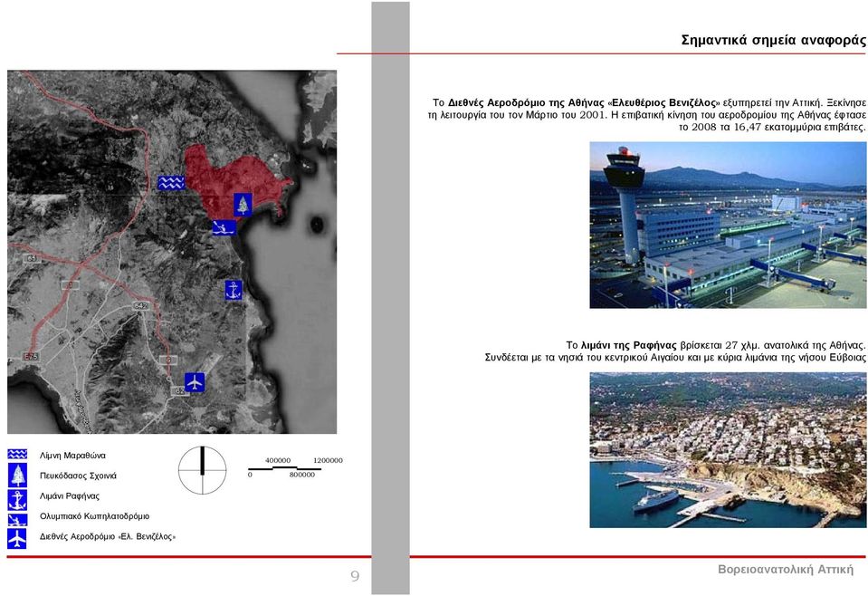The height and width of the screenshot is (596, 868).
Task: Click the pine tree icon on the map
Action: click(243, 205)
